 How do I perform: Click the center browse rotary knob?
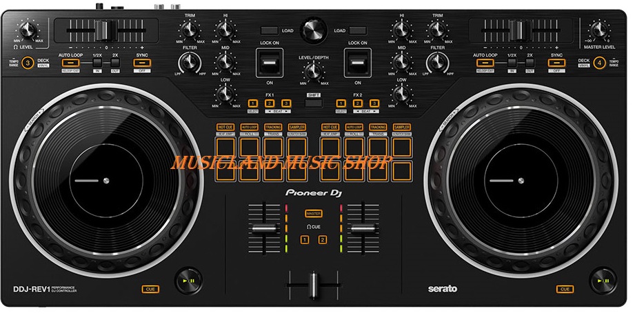pos(314,30)
